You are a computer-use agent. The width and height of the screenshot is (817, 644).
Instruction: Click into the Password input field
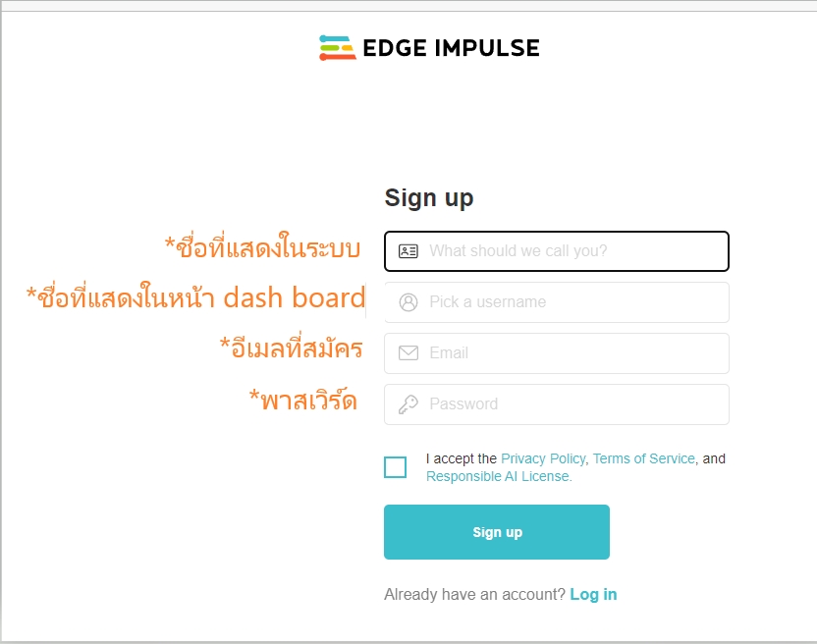(574, 404)
